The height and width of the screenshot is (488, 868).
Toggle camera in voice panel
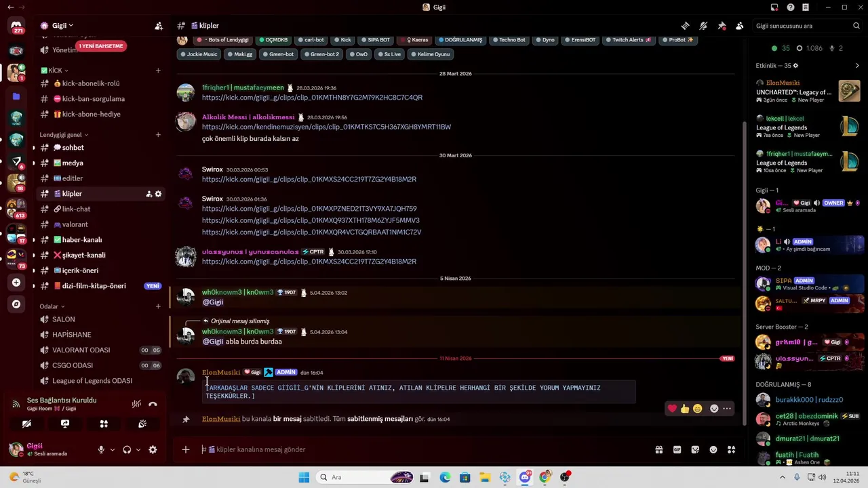(x=26, y=424)
